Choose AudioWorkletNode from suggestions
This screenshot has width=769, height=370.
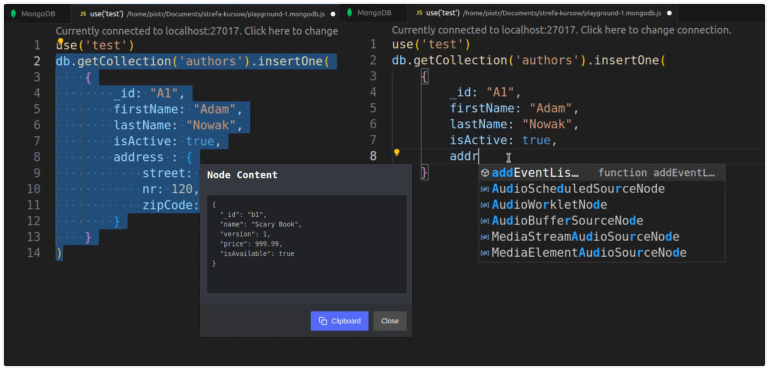click(602, 205)
